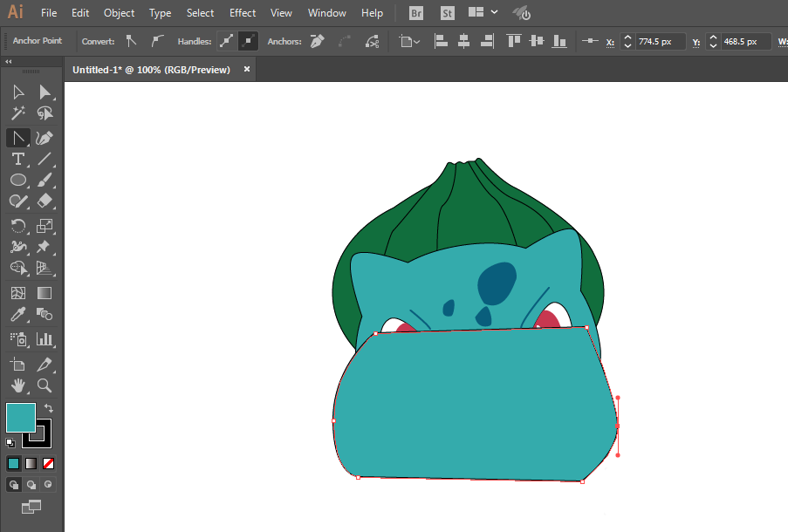The image size is (788, 532).
Task: Click the teal Fill color swatch
Action: click(19, 417)
